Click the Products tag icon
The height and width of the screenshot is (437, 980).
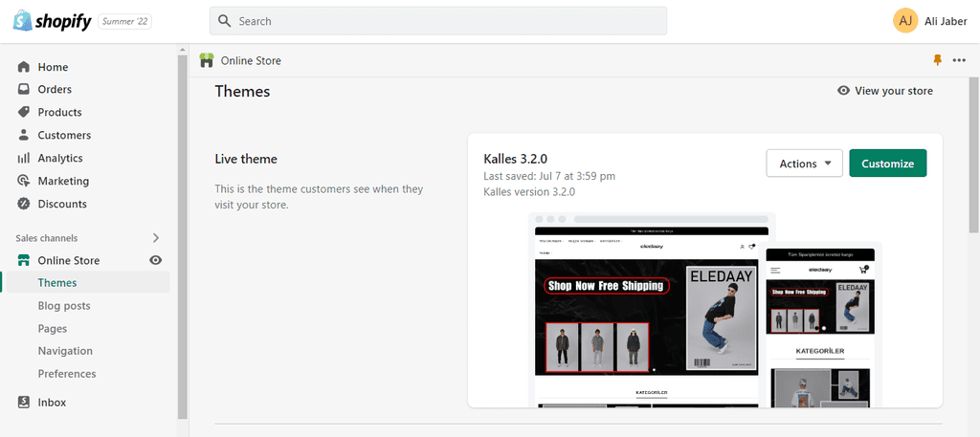24,113
